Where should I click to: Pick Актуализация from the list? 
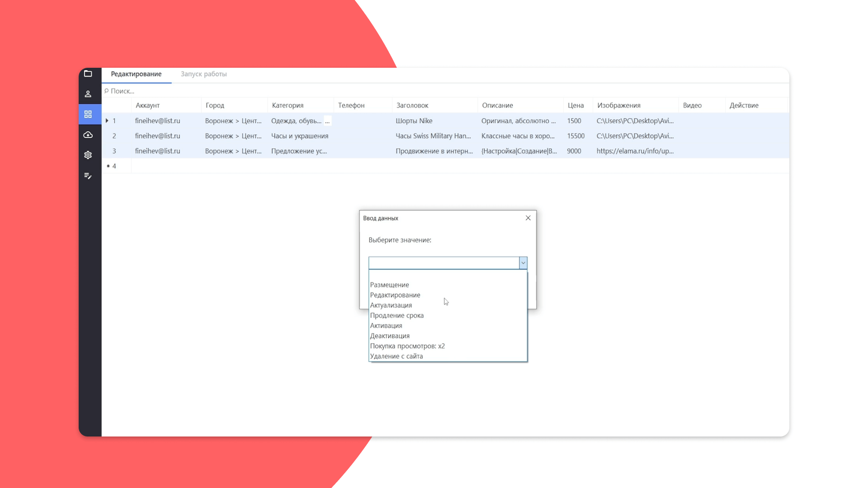[x=391, y=305]
